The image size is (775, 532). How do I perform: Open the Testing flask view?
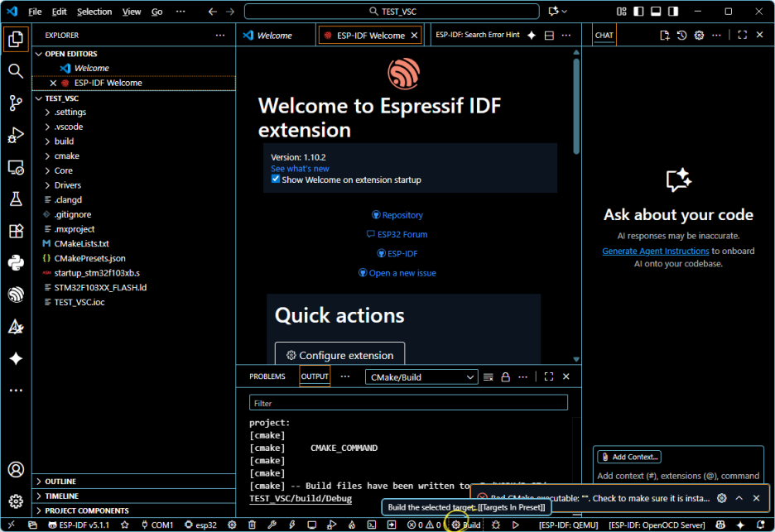[16, 199]
